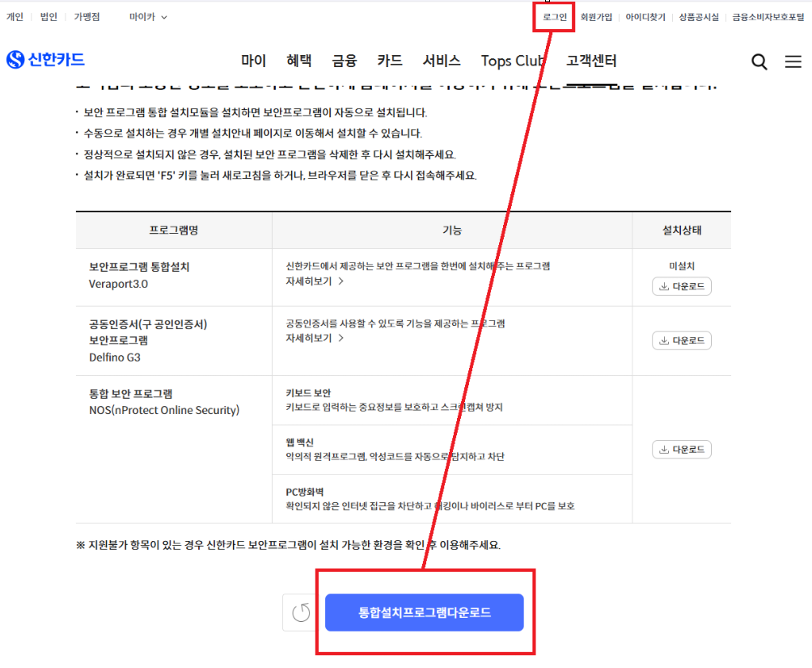Image resolution: width=812 pixels, height=668 pixels.
Task: Open the hamburger full menu icon
Action: coord(793,61)
